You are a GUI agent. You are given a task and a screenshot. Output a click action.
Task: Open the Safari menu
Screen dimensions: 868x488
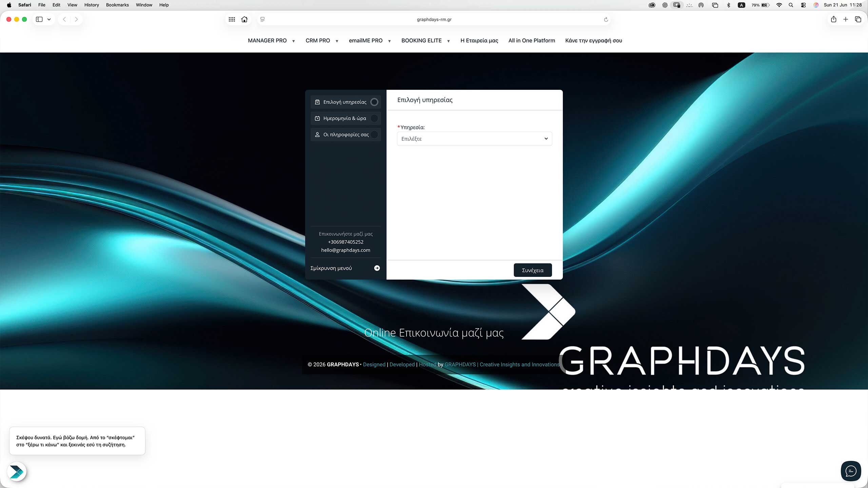point(25,5)
